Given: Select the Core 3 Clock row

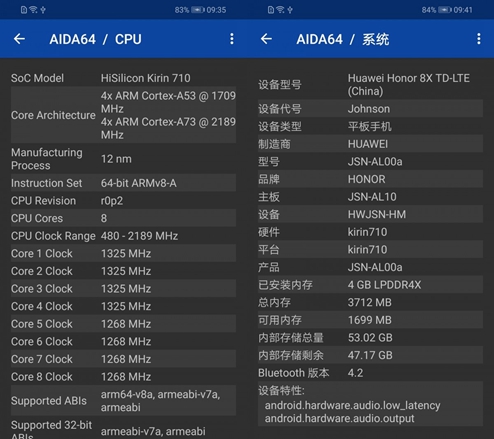Looking at the screenshot, I should tap(123, 289).
